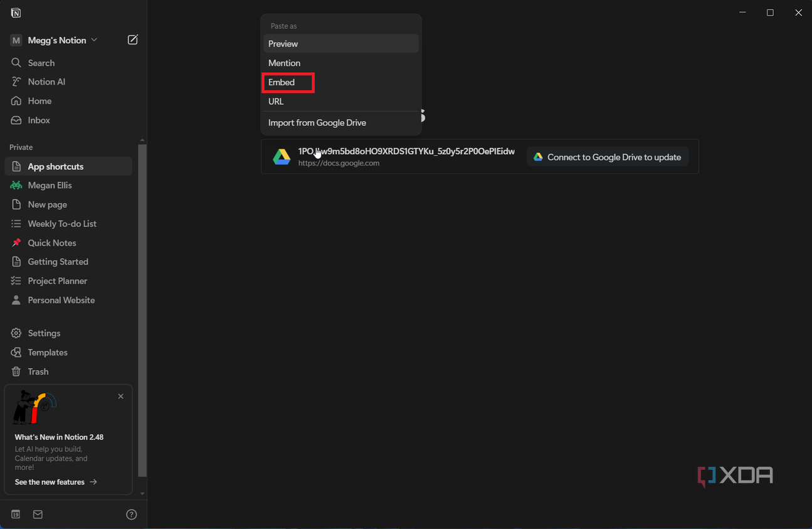
Task: Click the Home house icon
Action: 16,101
